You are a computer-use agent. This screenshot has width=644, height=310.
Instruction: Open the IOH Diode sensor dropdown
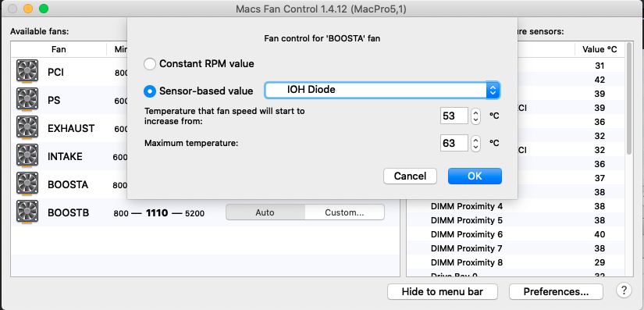coord(382,90)
